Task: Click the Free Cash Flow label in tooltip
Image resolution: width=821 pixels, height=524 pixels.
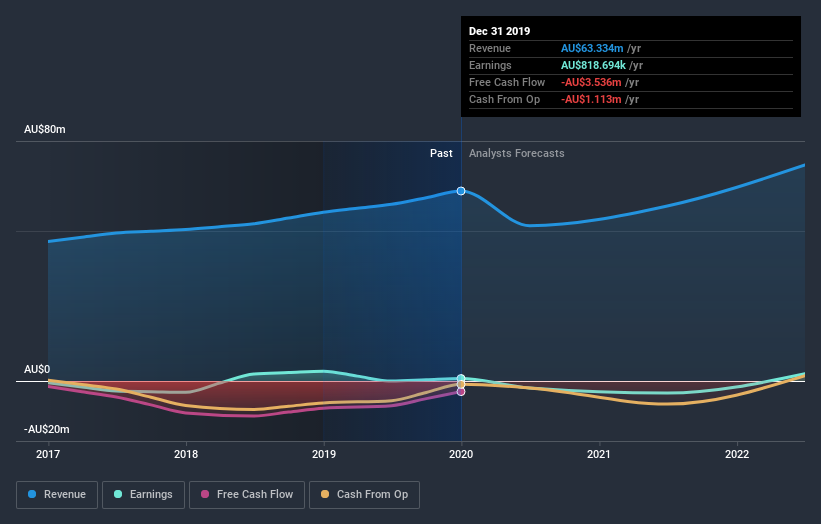Action: pos(507,82)
